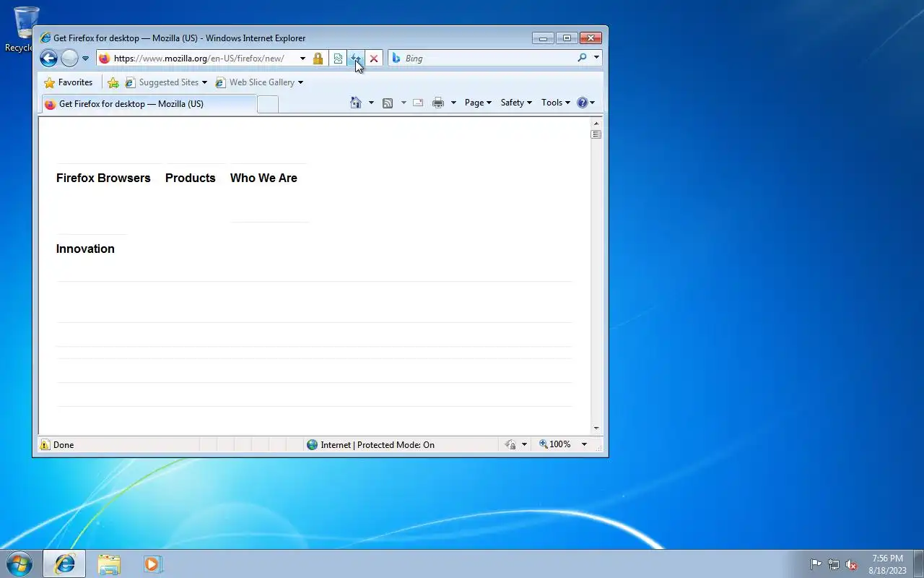
Task: Go back using the Back arrow button
Action: tap(48, 59)
